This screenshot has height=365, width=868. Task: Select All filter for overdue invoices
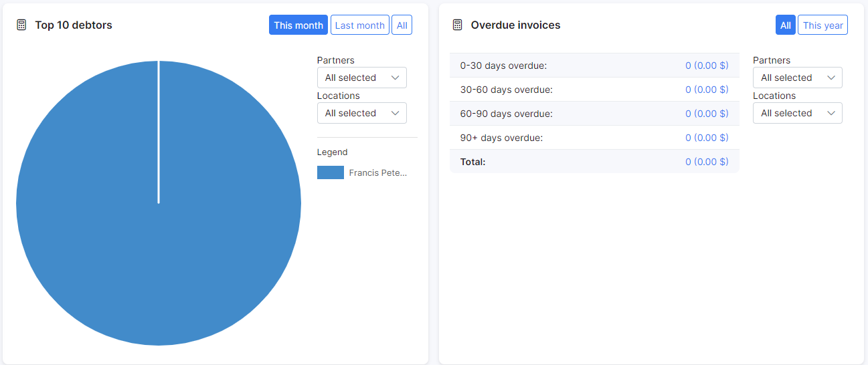pyautogui.click(x=785, y=25)
